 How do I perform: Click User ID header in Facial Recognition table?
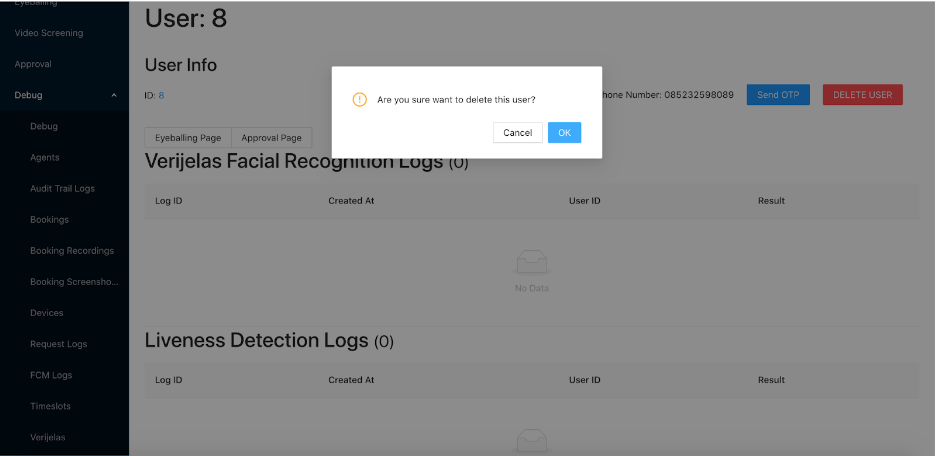[x=584, y=201]
